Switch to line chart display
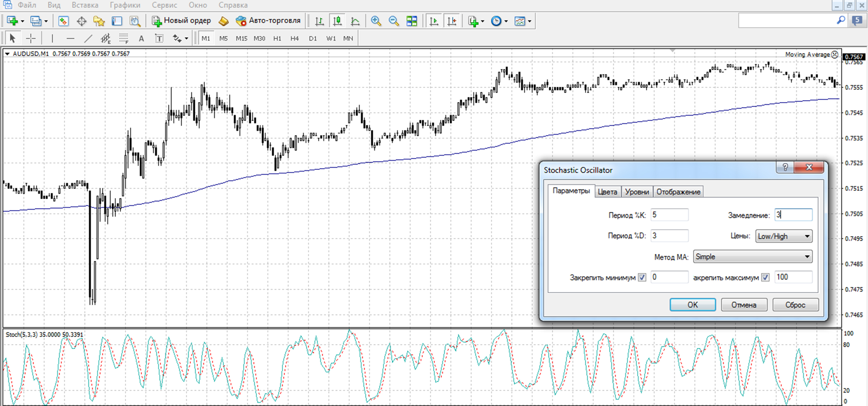This screenshot has width=868, height=406. [355, 21]
